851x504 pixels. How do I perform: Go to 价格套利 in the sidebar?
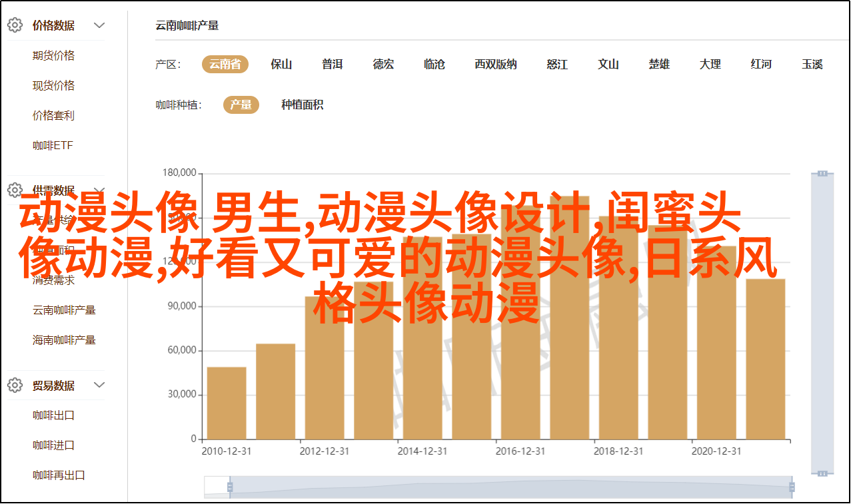click(x=53, y=116)
